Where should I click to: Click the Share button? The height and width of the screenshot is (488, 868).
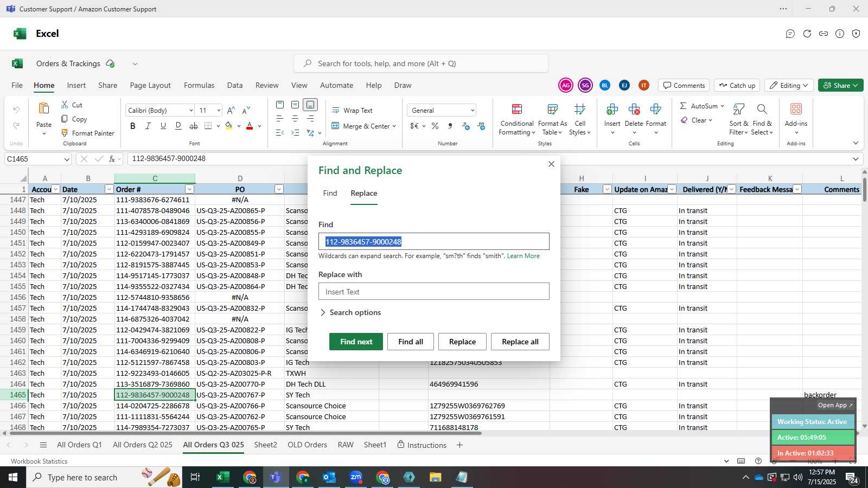pos(840,85)
